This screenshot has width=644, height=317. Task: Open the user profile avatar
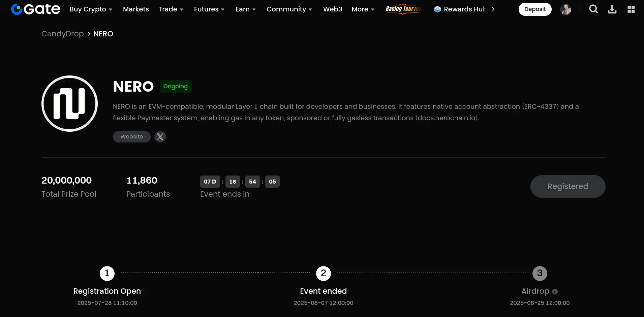click(x=566, y=9)
